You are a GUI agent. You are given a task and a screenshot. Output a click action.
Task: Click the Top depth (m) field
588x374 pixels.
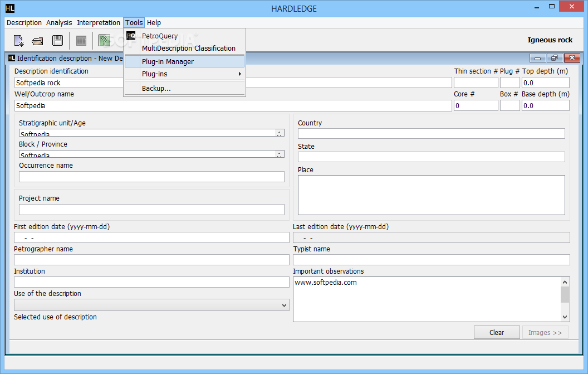click(546, 82)
